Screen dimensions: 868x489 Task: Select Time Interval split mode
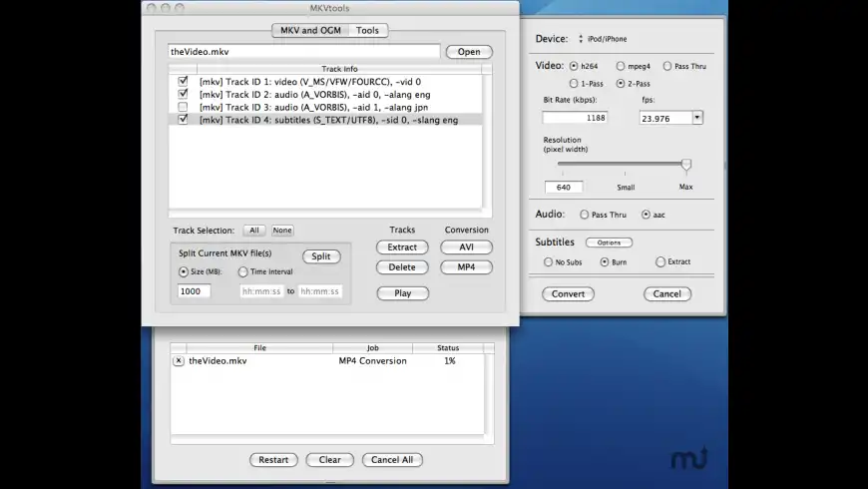coord(242,271)
